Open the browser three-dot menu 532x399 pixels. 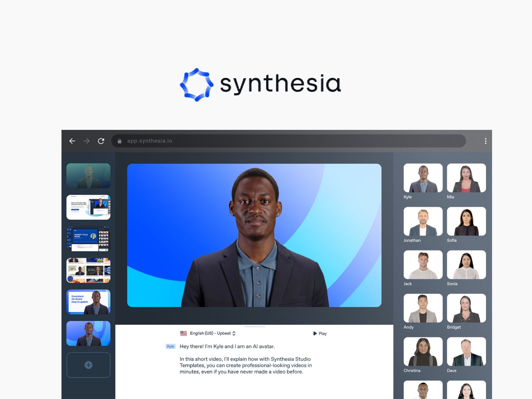tap(486, 141)
